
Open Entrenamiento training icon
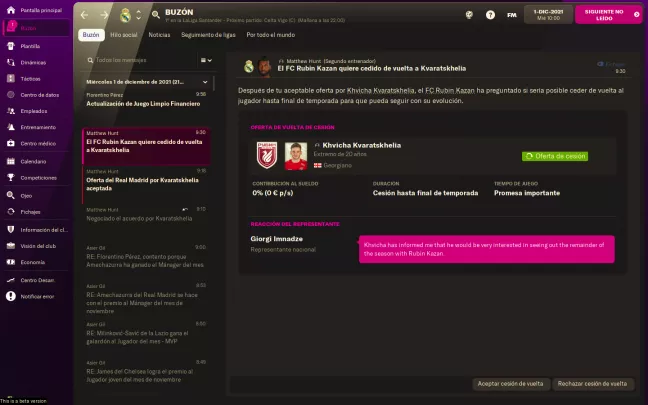pyautogui.click(x=11, y=127)
